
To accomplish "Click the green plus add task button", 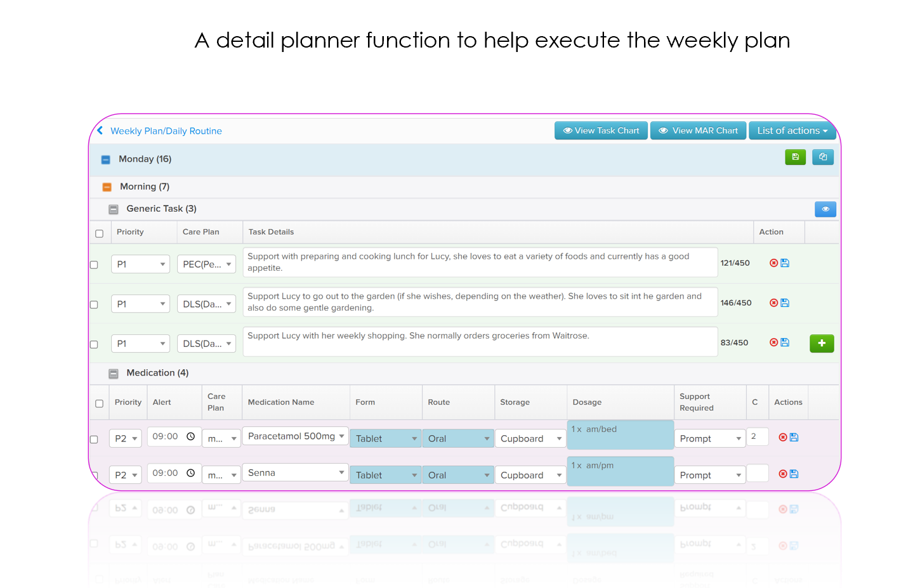I will click(x=821, y=343).
